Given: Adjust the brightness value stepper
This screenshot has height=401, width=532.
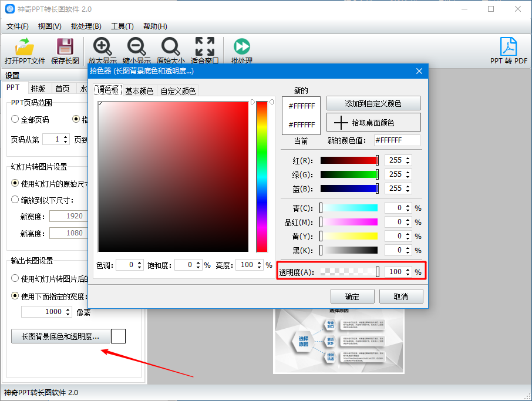Looking at the screenshot, I should click(x=259, y=265).
